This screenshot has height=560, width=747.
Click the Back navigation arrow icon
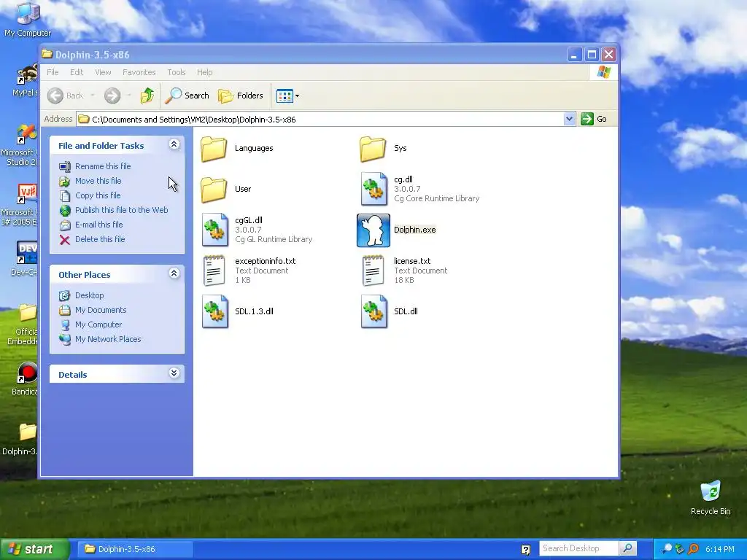pyautogui.click(x=55, y=96)
